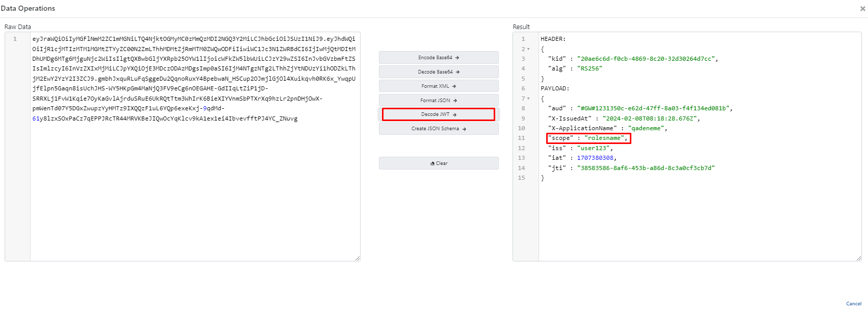Click the Format JSON button
The height and width of the screenshot is (312, 868).
click(x=438, y=101)
